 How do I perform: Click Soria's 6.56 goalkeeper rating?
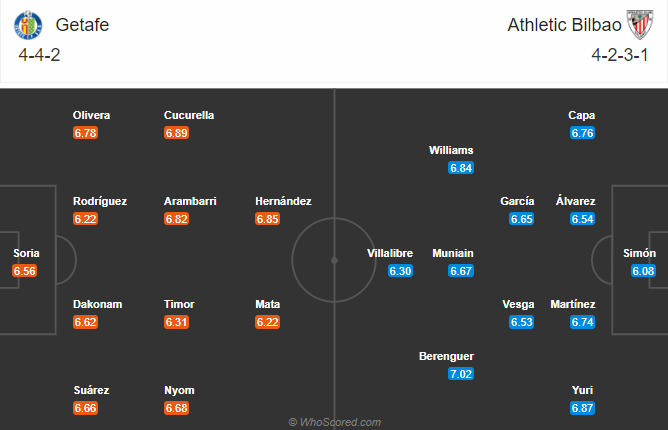click(x=25, y=271)
